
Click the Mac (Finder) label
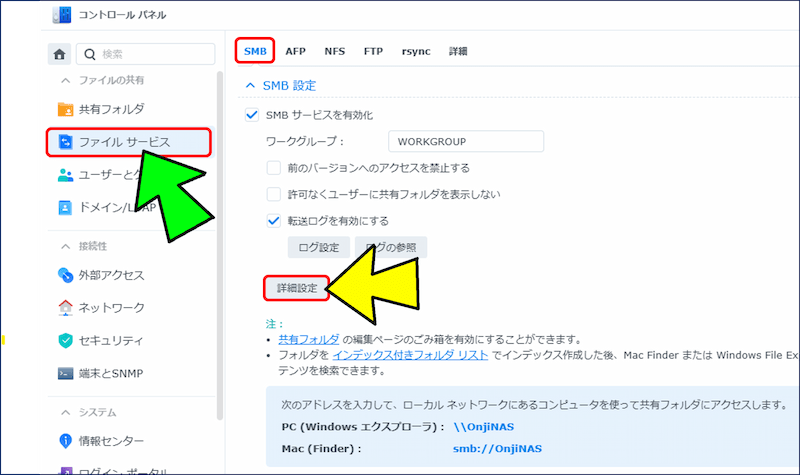click(x=321, y=448)
